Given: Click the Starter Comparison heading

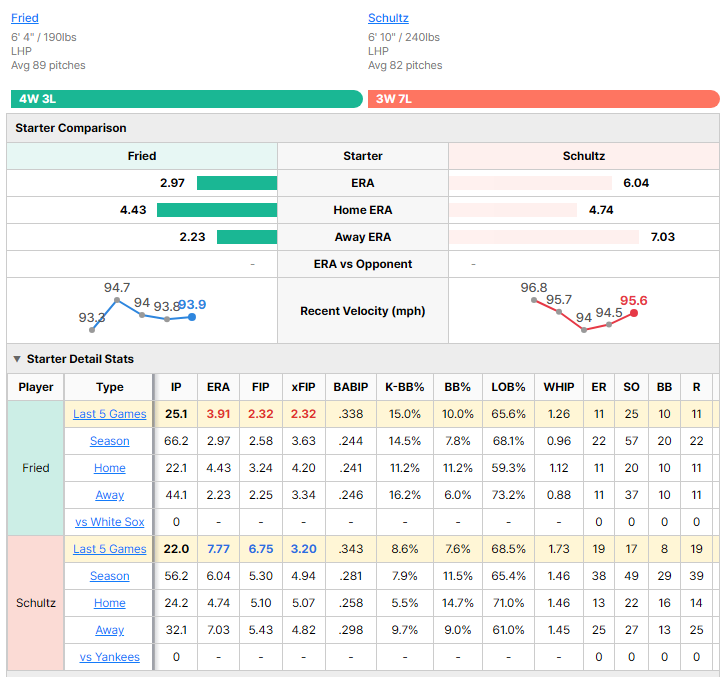Looking at the screenshot, I should (71, 128).
